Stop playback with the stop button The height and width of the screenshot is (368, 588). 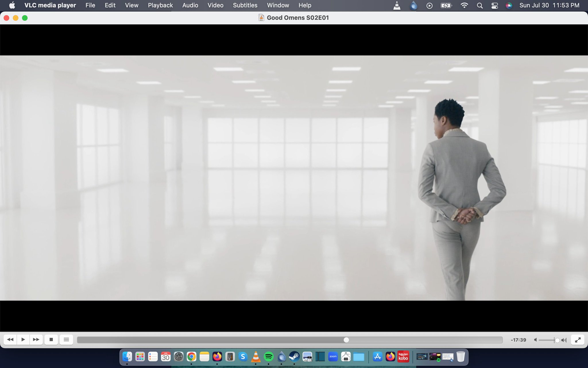coord(51,340)
